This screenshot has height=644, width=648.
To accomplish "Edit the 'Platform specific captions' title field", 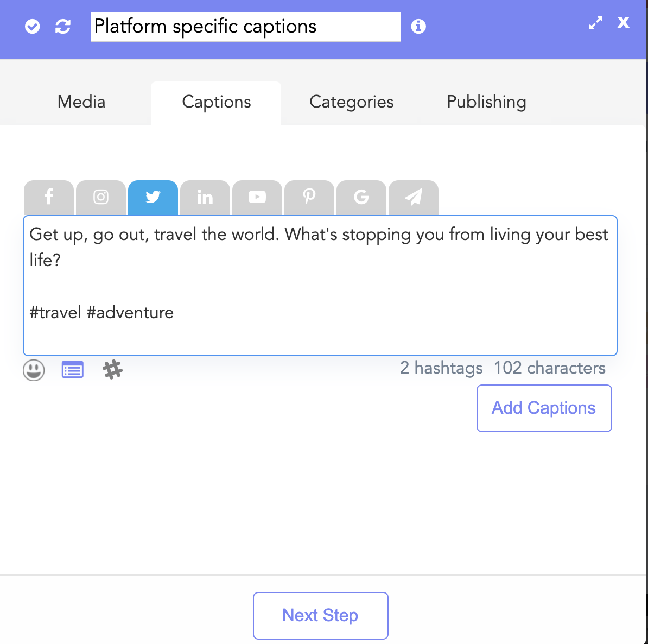I will pos(245,27).
